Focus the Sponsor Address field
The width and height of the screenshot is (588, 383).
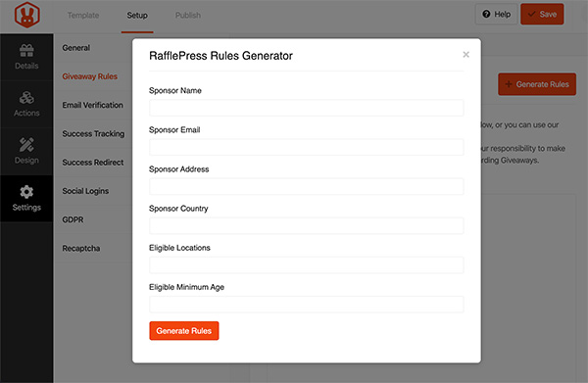(307, 187)
